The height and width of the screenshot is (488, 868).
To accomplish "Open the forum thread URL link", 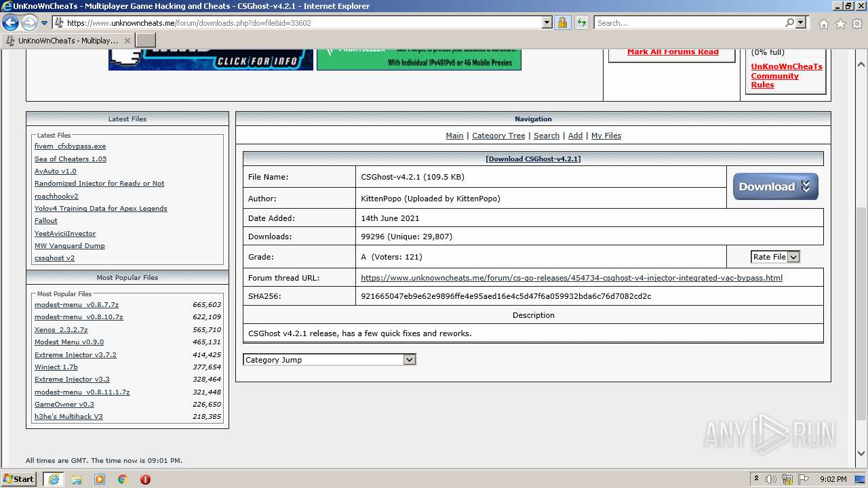I will point(572,278).
